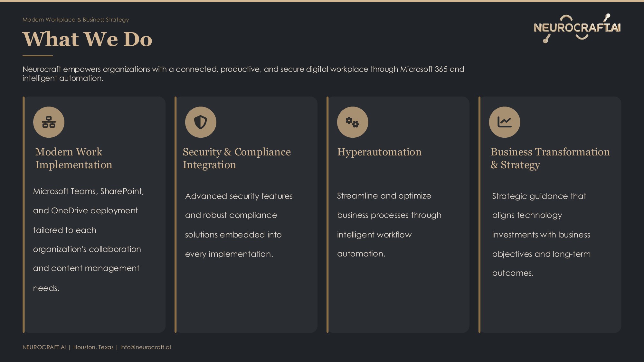Select the Security & Compliance Integration heading
Image resolution: width=644 pixels, height=362 pixels.
[x=237, y=158]
